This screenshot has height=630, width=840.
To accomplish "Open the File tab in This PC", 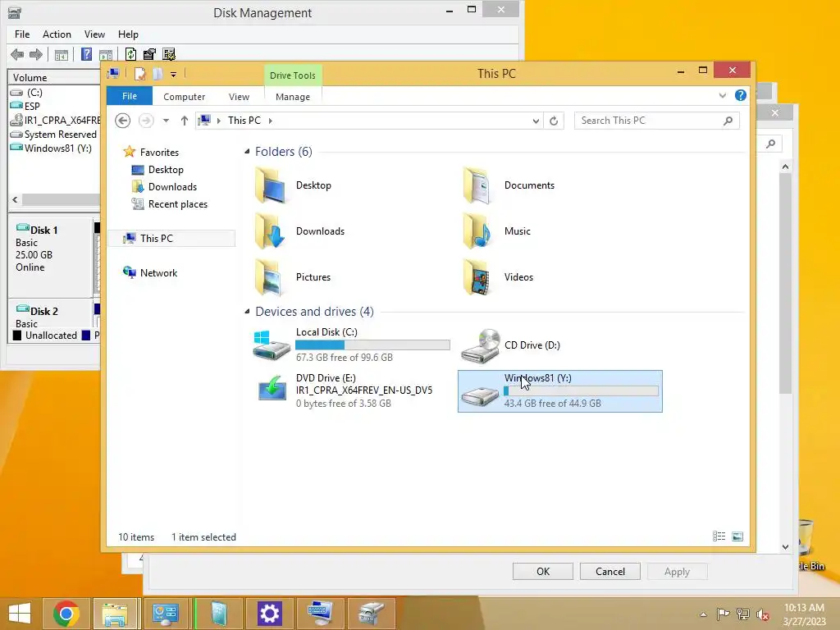I will pos(130,96).
